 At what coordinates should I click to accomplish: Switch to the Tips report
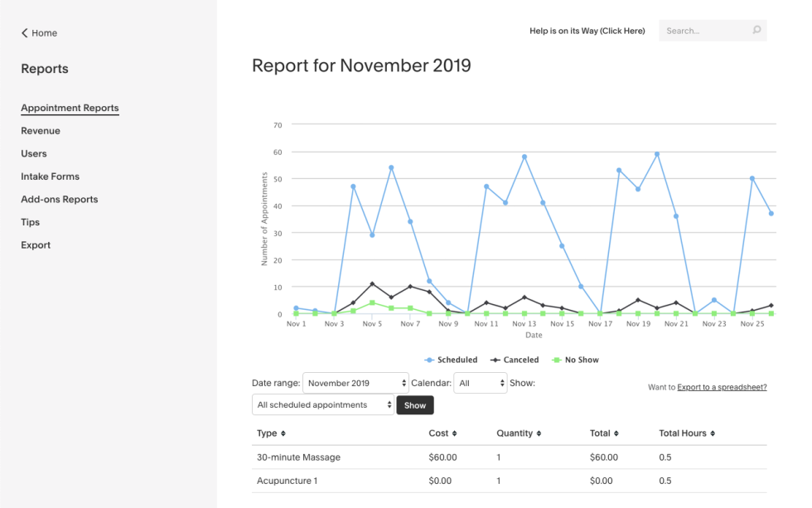30,222
